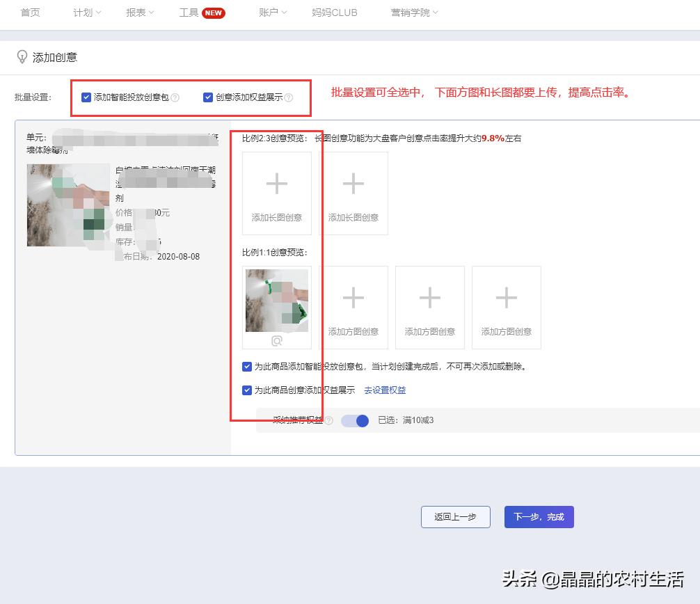This screenshot has height=604, width=700.
Task: Open the 报表 dropdown
Action: click(138, 12)
